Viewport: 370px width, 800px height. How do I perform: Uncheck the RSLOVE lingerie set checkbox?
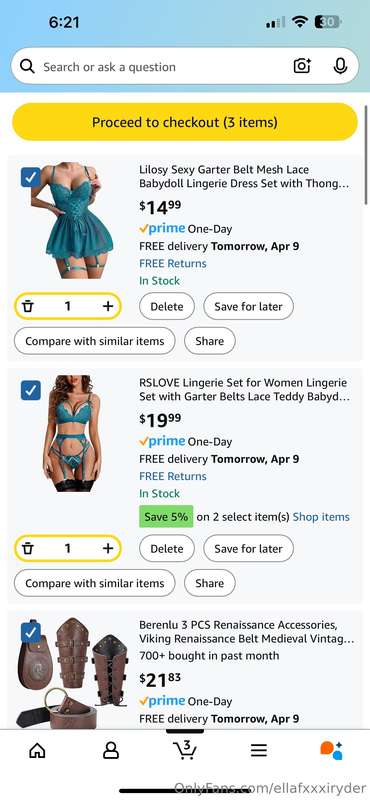tap(31, 390)
